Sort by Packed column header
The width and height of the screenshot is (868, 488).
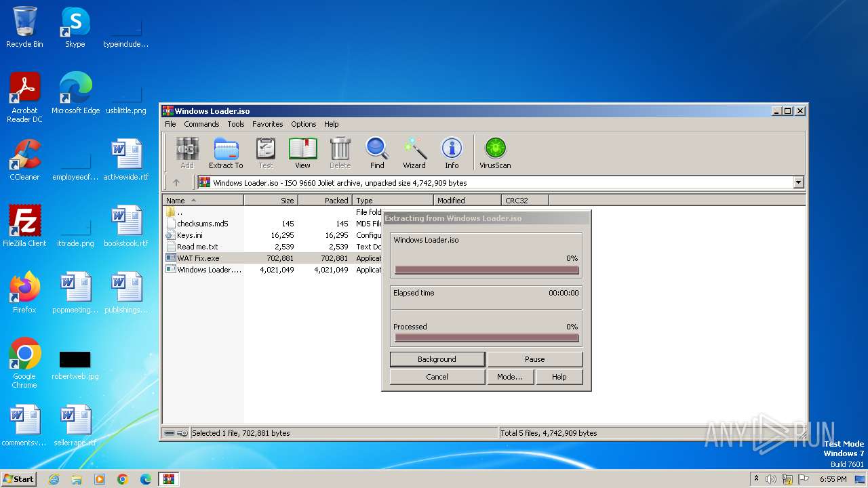(325, 200)
